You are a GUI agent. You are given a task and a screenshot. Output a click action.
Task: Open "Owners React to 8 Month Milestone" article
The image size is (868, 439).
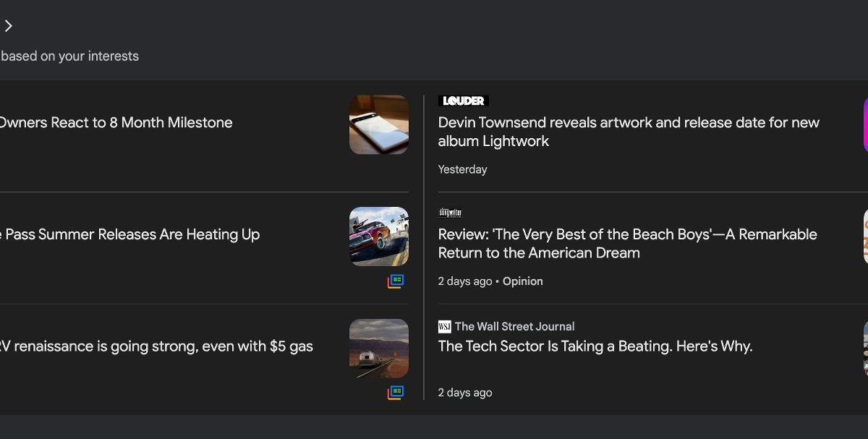(116, 123)
